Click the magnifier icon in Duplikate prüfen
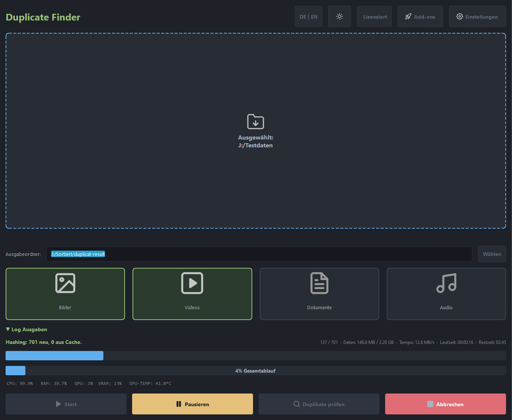The height and width of the screenshot is (420, 512). [x=296, y=404]
